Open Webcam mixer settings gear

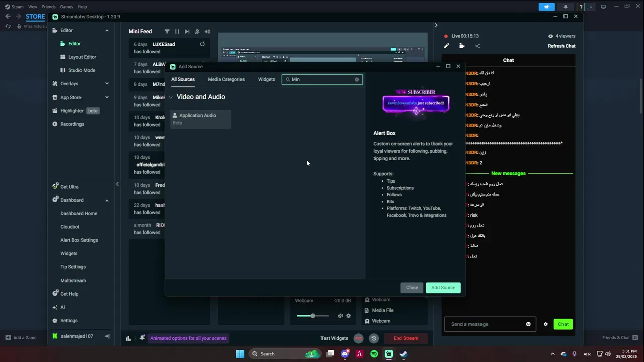tap(348, 316)
